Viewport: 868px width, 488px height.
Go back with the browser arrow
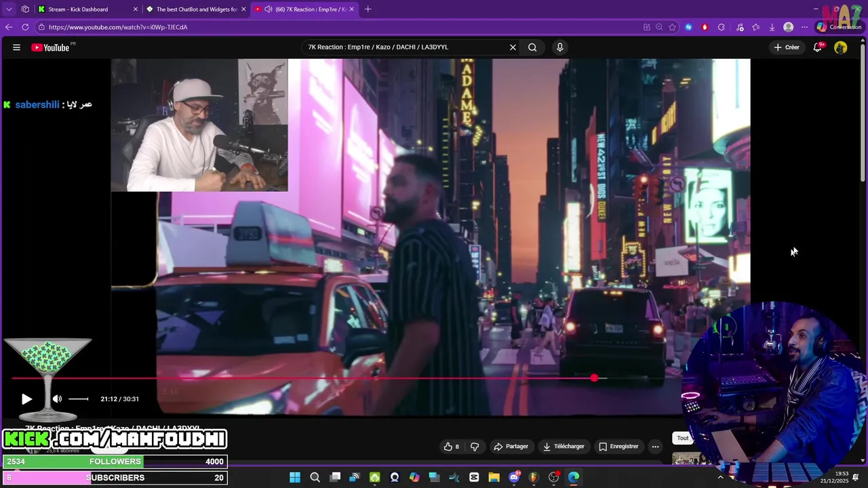pyautogui.click(x=9, y=27)
